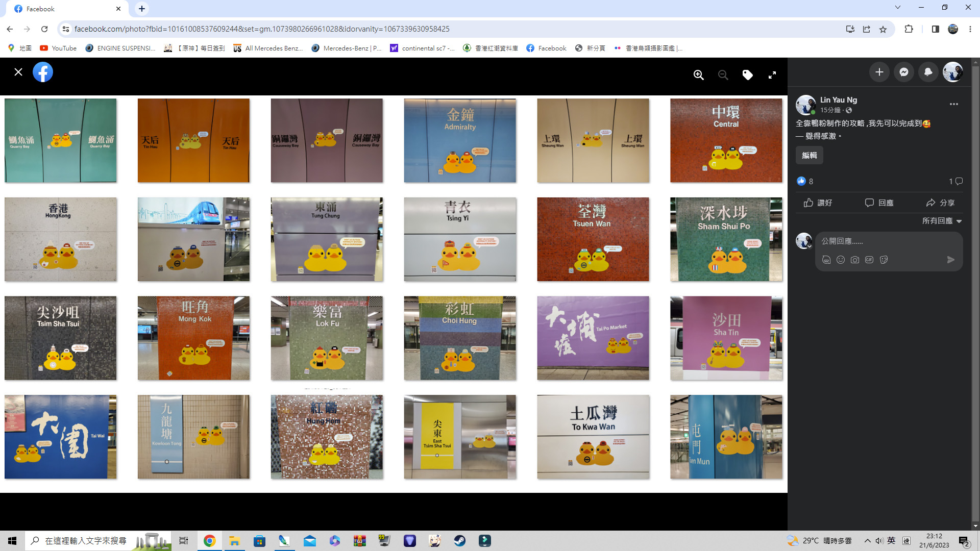
Task: Expand 所有回應 comment filter dropdown
Action: click(x=942, y=221)
